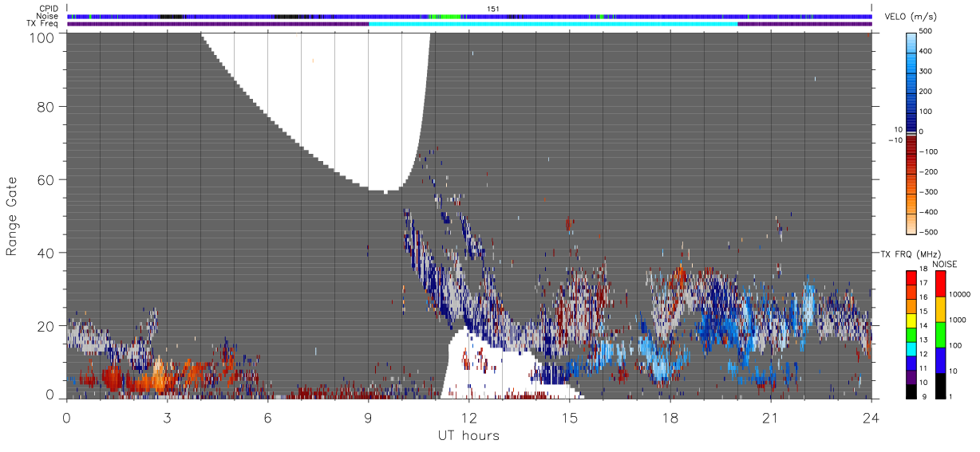This screenshot has height=452, width=980.
Task: Click the NOISE legend title
Action: tap(944, 264)
